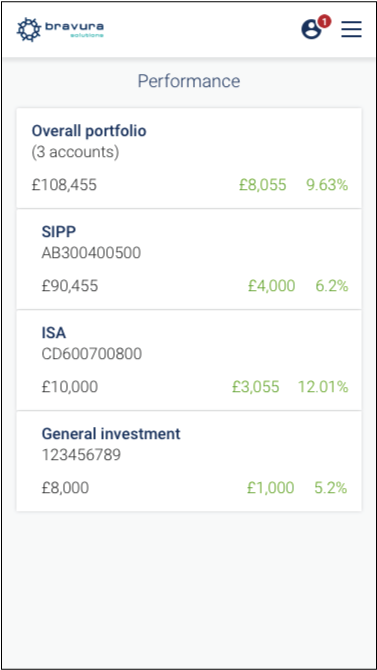Click the £90,455 SIPP balance
The width and height of the screenshot is (377, 670).
point(70,286)
